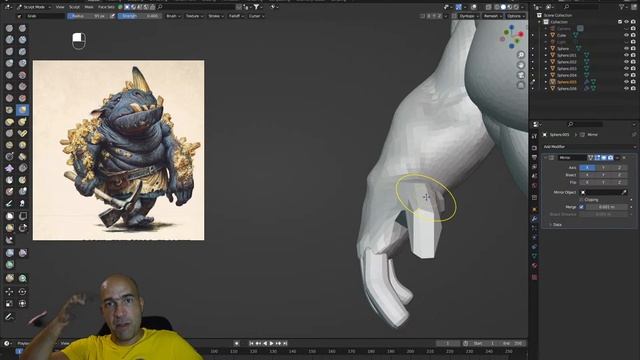Open the Face Sets menu

tap(106, 7)
